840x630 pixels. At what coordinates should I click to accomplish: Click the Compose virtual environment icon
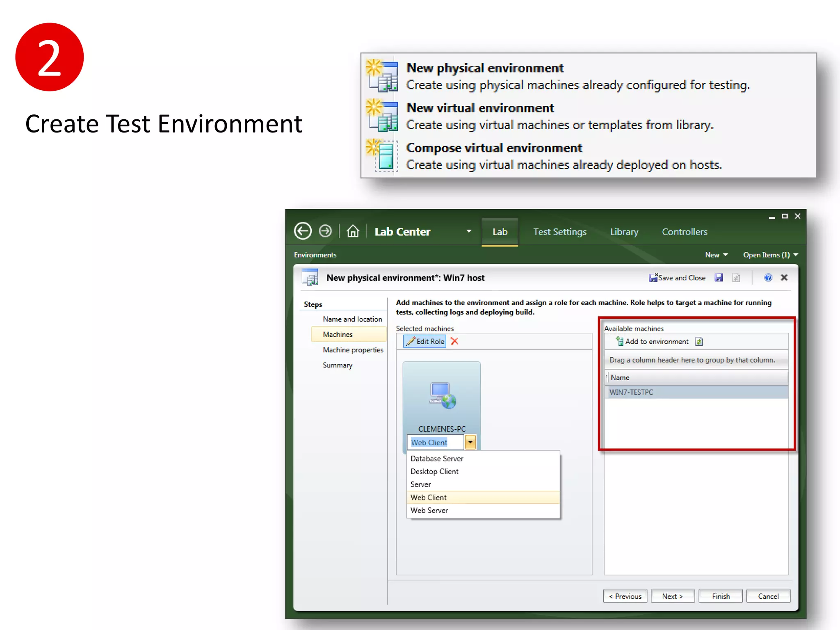[381, 155]
